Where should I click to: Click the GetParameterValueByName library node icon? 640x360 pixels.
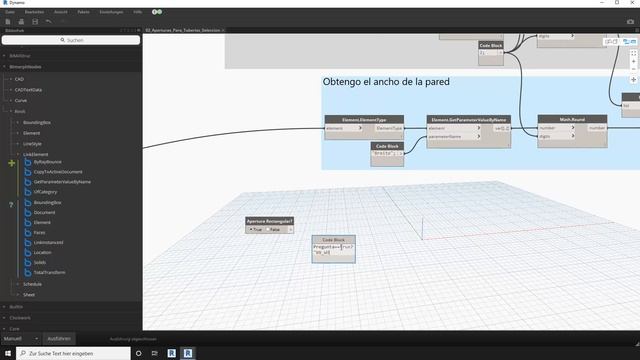click(x=28, y=182)
